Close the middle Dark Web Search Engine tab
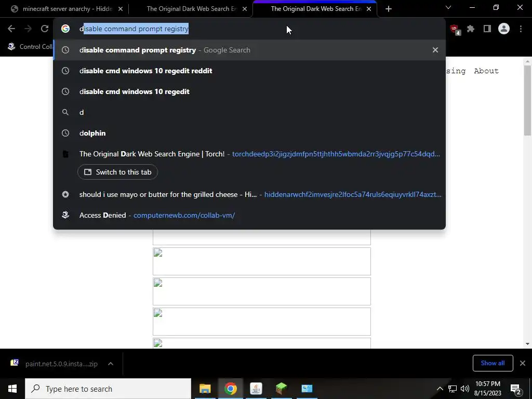The height and width of the screenshot is (399, 532). click(245, 9)
